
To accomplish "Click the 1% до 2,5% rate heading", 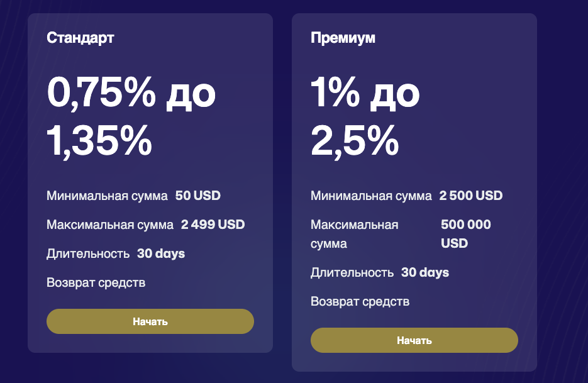I will click(365, 116).
